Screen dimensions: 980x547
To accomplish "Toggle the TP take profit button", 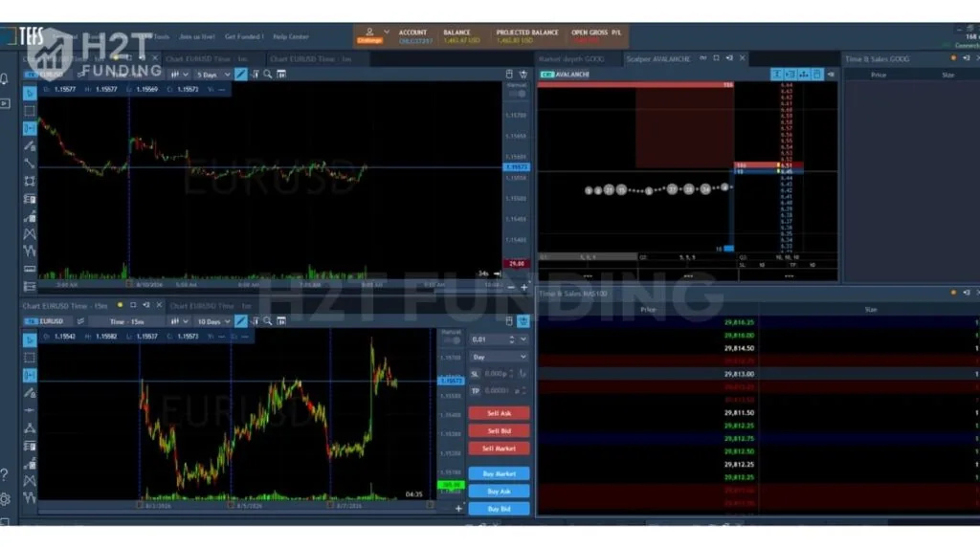I will tap(475, 391).
